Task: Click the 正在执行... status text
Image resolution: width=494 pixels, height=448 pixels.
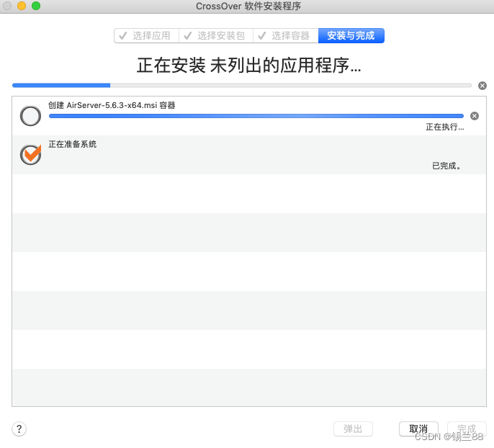Action: [444, 127]
